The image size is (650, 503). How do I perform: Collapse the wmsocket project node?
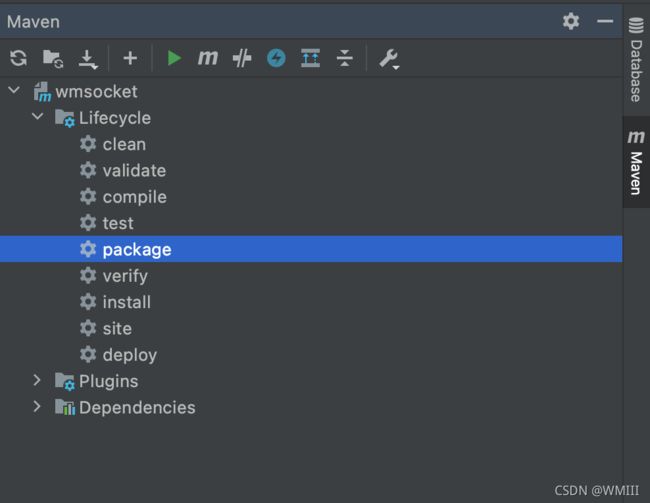(14, 90)
